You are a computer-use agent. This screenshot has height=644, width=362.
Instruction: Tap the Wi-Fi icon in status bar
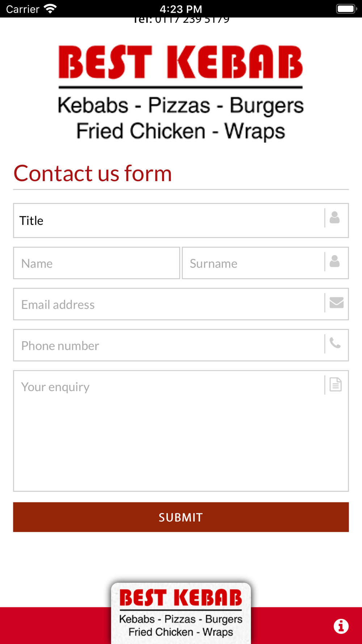click(x=50, y=9)
